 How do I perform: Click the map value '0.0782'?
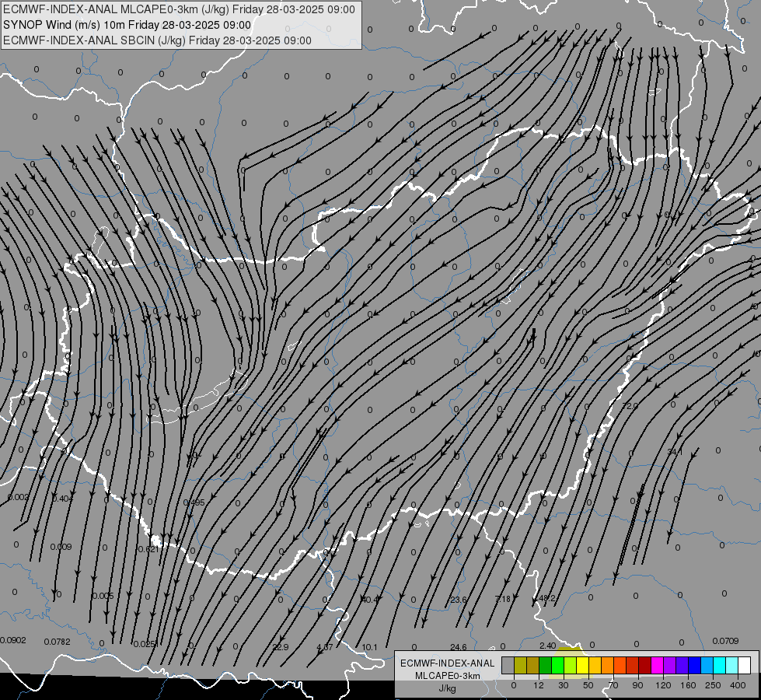point(57,642)
